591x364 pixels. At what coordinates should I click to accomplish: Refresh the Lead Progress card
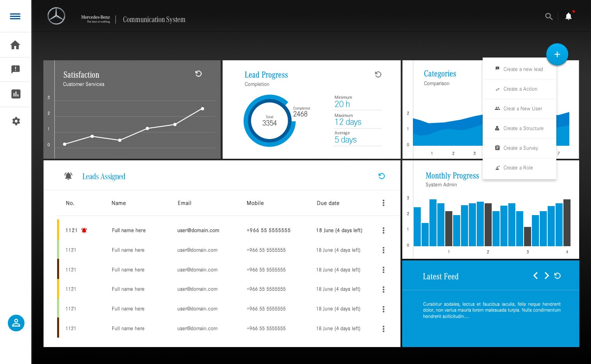point(378,74)
